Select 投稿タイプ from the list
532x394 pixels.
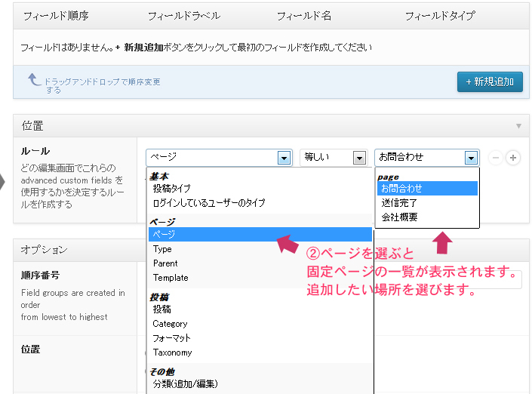coord(171,189)
